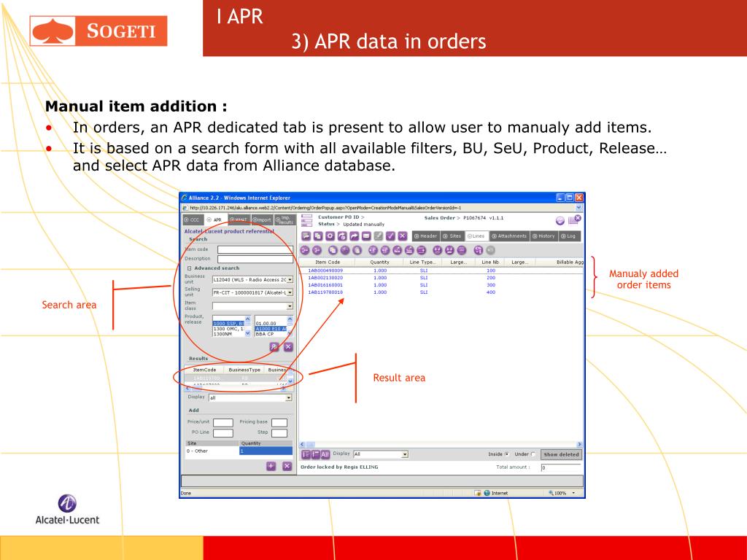Click the greyed-out last round icon in the lines toolbar
This screenshot has height=560, width=747.
pyautogui.click(x=491, y=250)
